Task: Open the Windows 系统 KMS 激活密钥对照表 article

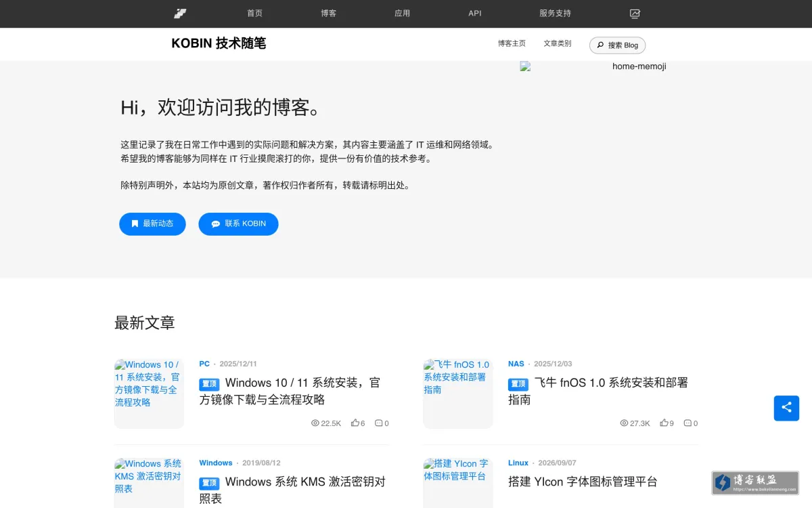Action: pos(292,490)
